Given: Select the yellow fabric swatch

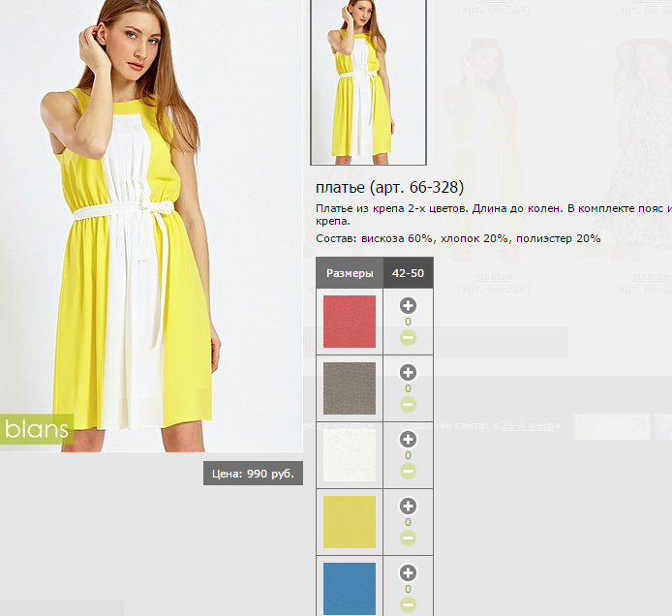Looking at the screenshot, I should click(349, 522).
